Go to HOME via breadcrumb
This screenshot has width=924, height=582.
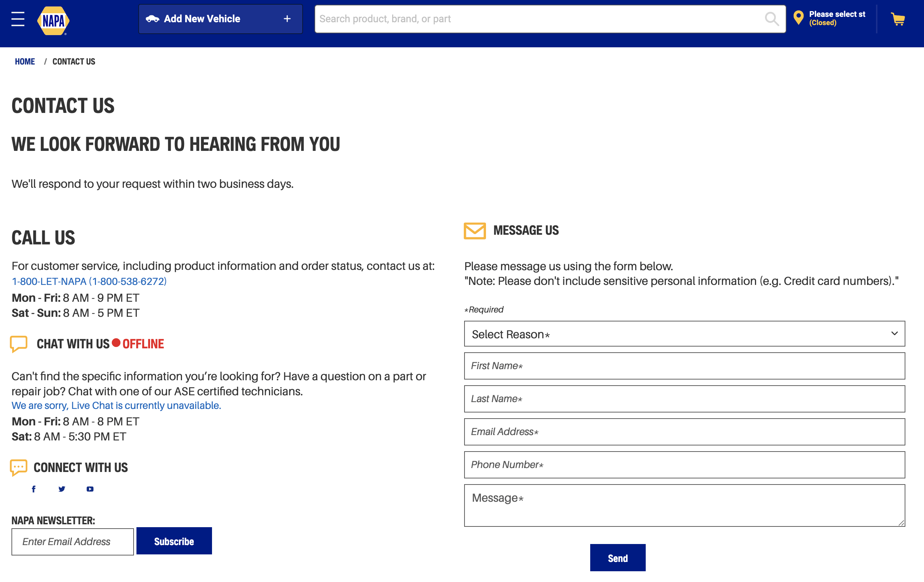[25, 62]
